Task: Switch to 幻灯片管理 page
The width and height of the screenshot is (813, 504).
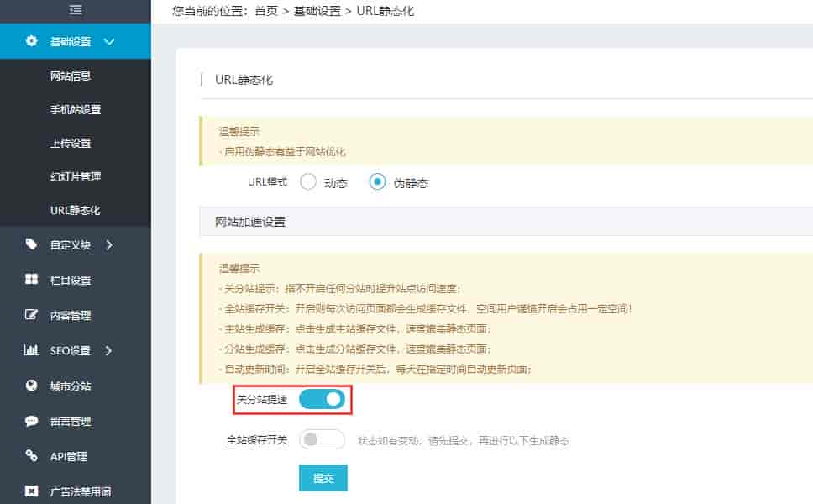Action: pyautogui.click(x=76, y=176)
